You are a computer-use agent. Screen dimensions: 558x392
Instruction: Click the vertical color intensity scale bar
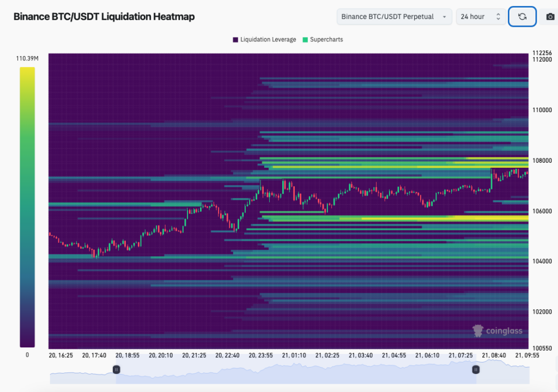28,207
